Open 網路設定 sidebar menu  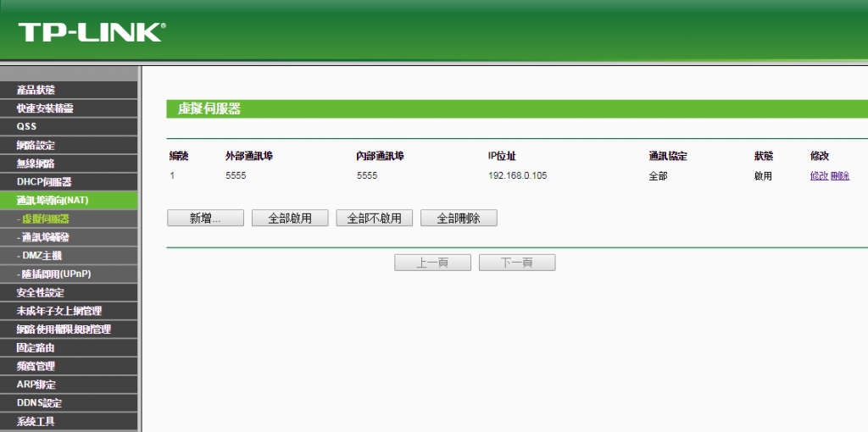[69, 146]
